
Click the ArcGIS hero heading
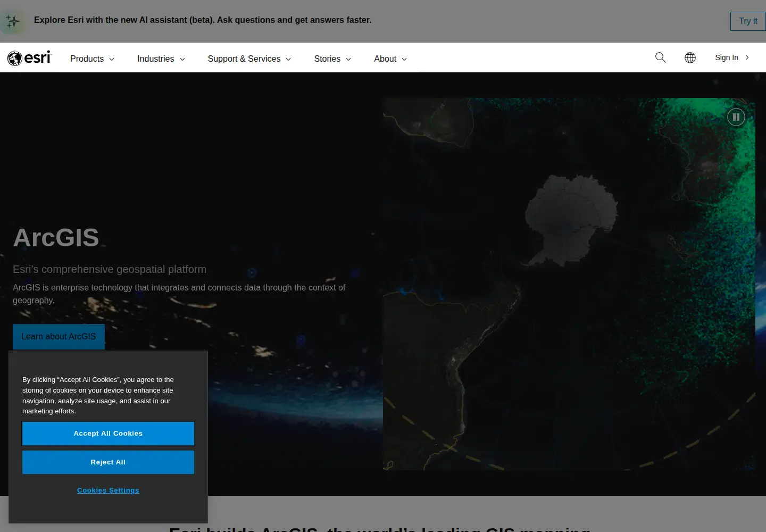click(x=56, y=237)
